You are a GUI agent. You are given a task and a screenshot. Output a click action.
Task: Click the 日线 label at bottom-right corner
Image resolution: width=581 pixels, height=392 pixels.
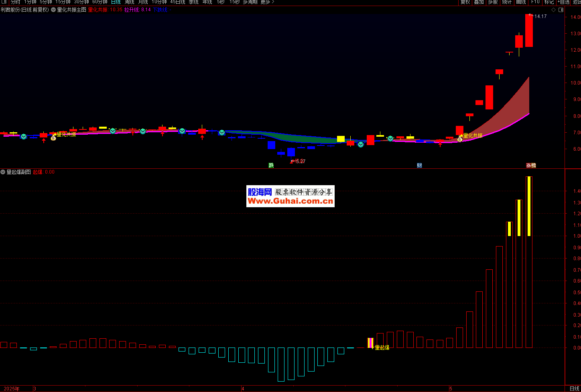tap(574, 389)
